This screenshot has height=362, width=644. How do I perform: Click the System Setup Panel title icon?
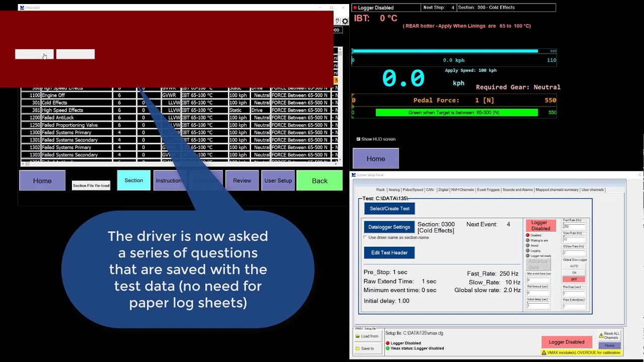click(x=354, y=175)
